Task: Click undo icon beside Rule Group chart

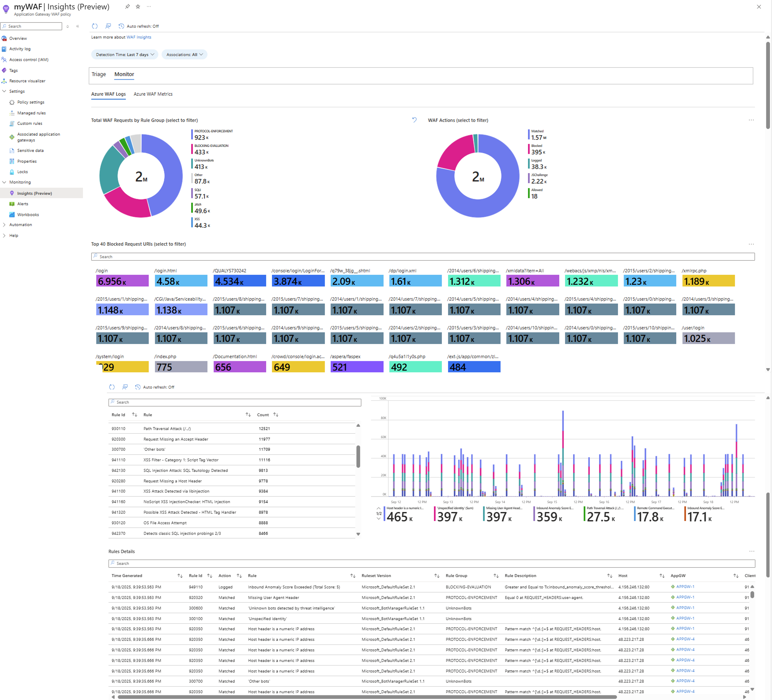Action: pyautogui.click(x=414, y=120)
